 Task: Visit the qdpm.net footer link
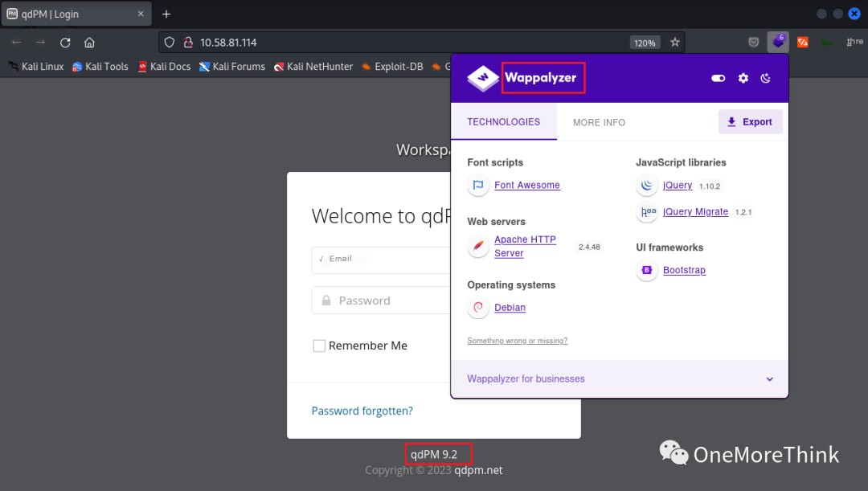pyautogui.click(x=478, y=470)
